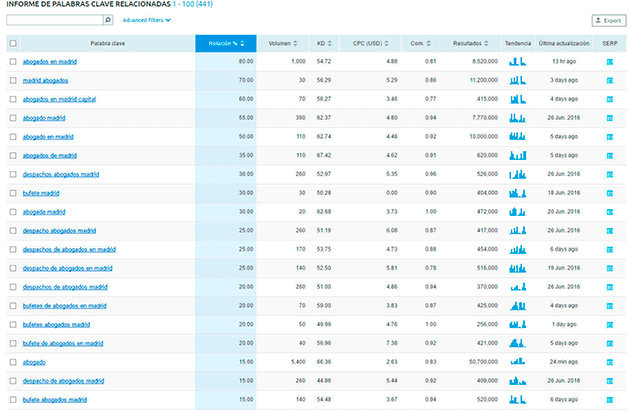Open SERP snapshot for abogado madrid row
The width and height of the screenshot is (630, 410).
[610, 118]
